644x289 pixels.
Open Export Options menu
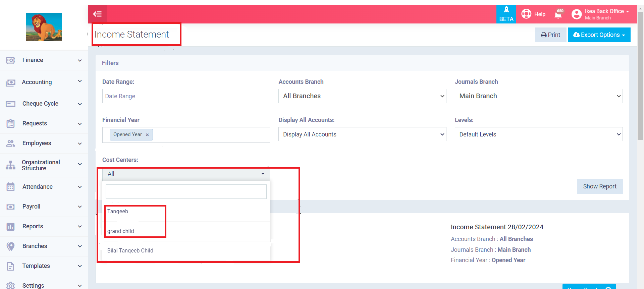coord(599,35)
